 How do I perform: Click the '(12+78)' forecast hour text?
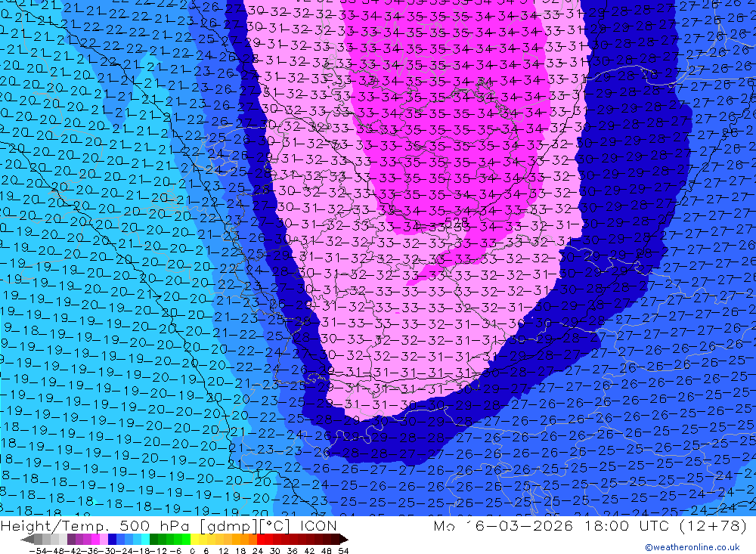pyautogui.click(x=713, y=525)
